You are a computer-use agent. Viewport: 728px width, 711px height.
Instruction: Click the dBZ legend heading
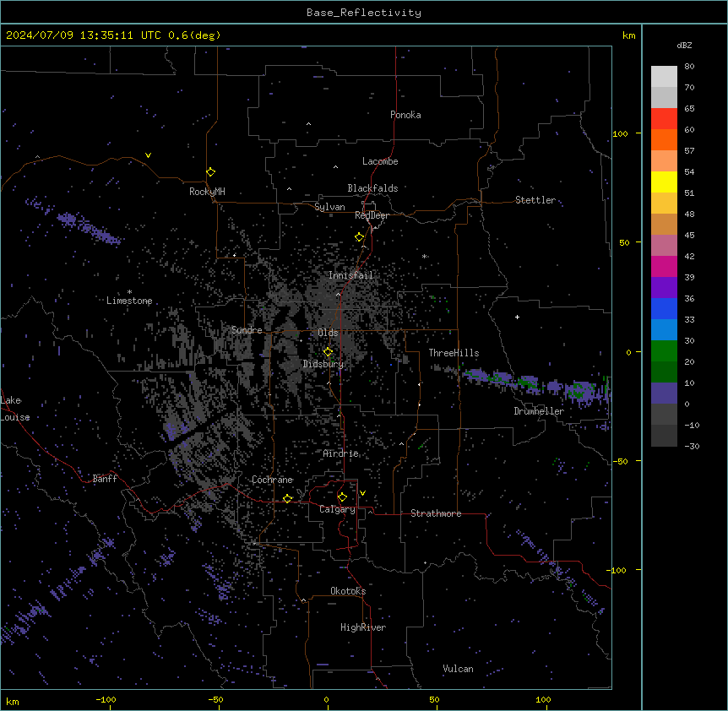pos(684,46)
